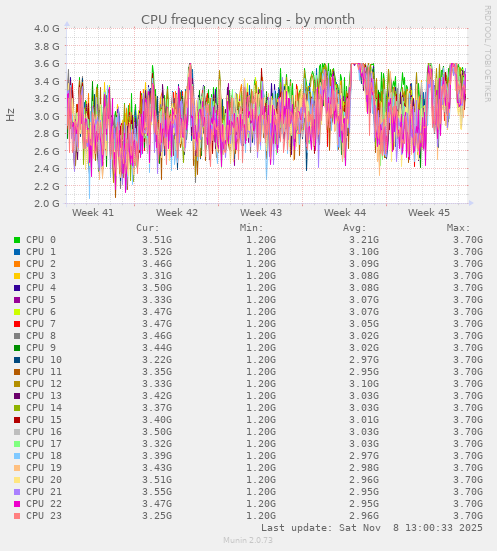Click the 'CPU 6' legend label

pyautogui.click(x=41, y=312)
